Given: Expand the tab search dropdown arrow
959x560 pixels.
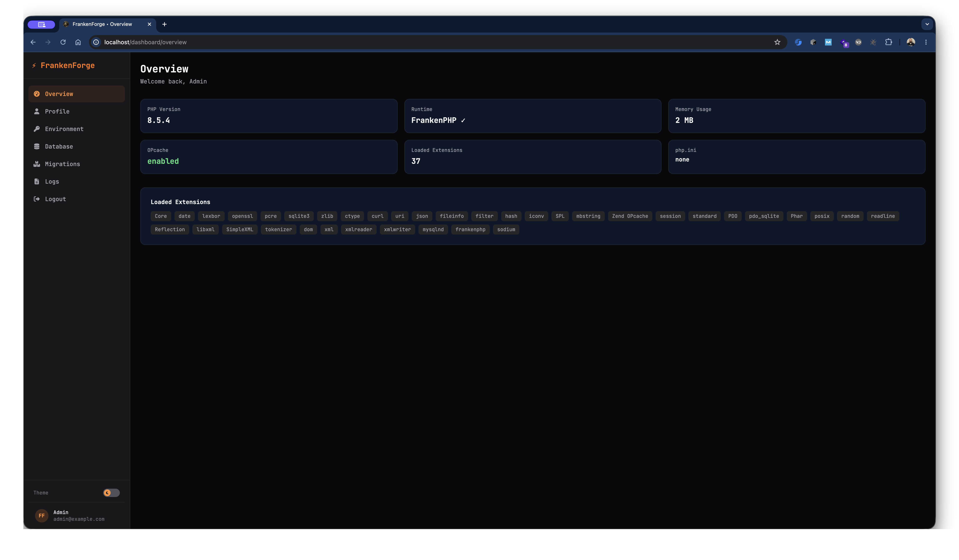Looking at the screenshot, I should pyautogui.click(x=927, y=24).
